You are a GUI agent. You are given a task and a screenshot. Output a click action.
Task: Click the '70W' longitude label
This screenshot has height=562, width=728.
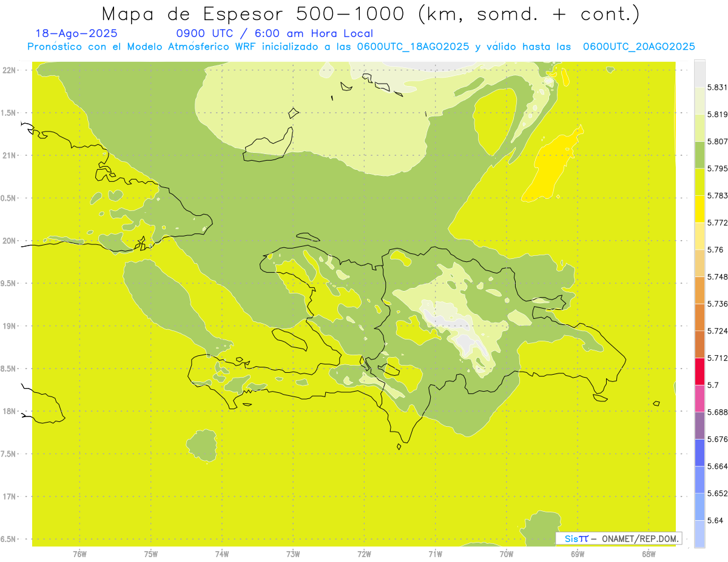pos(507,554)
